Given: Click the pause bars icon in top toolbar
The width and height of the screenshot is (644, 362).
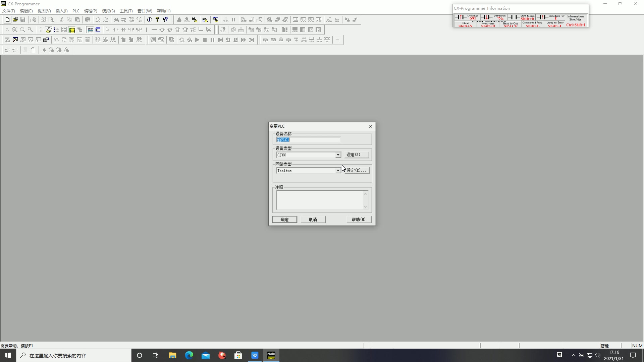Looking at the screenshot, I should click(x=233, y=20).
